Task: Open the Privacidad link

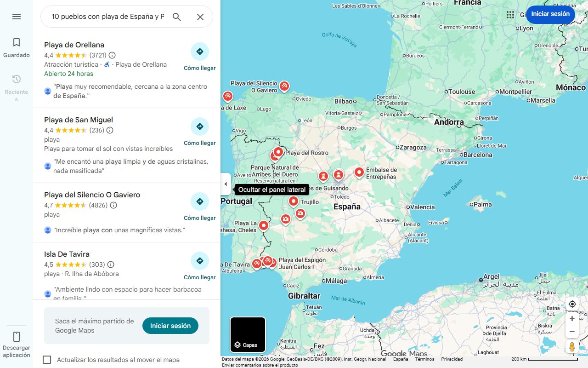Action: pos(452,359)
